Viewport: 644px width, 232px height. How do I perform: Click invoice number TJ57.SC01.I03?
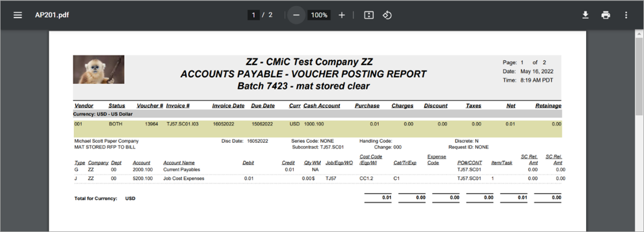(x=183, y=124)
